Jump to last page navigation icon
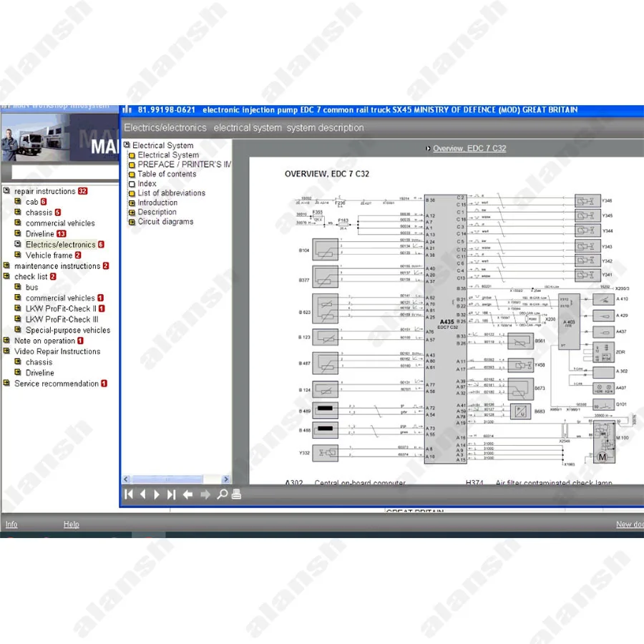Viewport: 644px width, 644px height. tap(171, 494)
